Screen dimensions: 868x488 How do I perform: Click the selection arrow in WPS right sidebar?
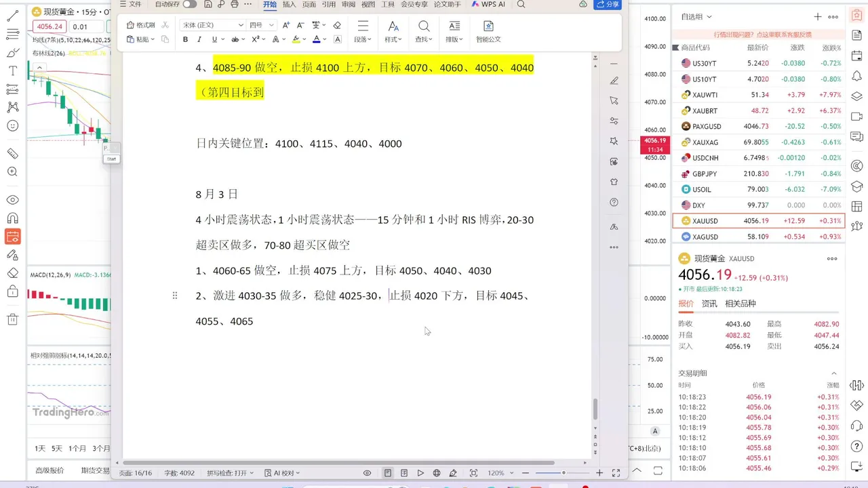[x=614, y=100]
